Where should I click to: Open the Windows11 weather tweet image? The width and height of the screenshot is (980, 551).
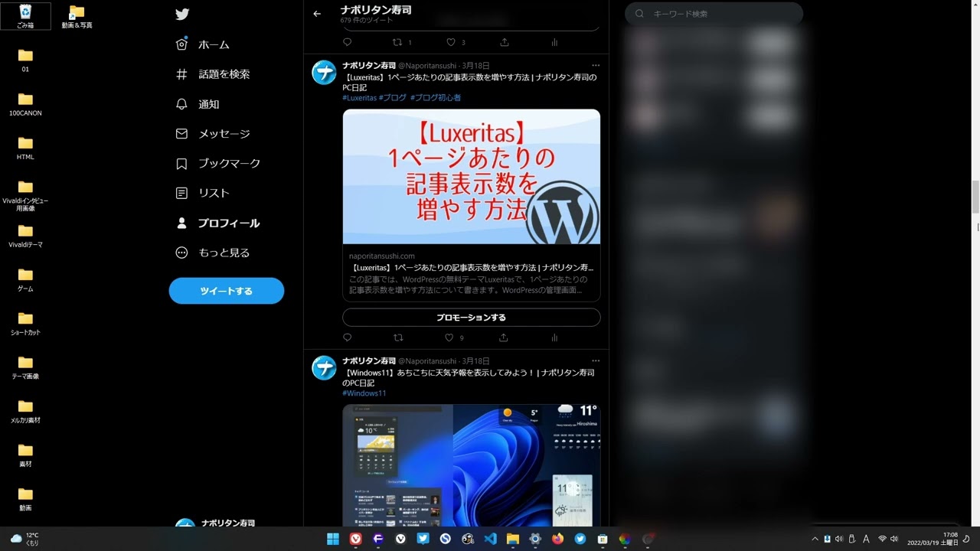pyautogui.click(x=472, y=465)
